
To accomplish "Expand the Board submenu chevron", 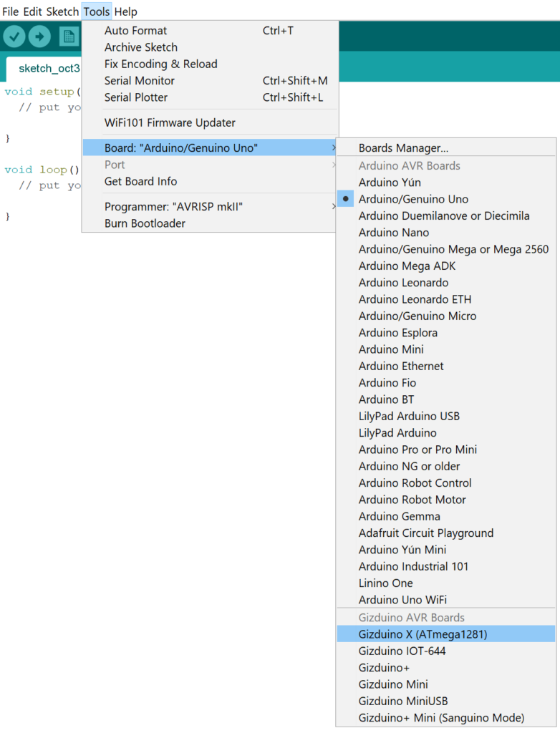I will [332, 147].
